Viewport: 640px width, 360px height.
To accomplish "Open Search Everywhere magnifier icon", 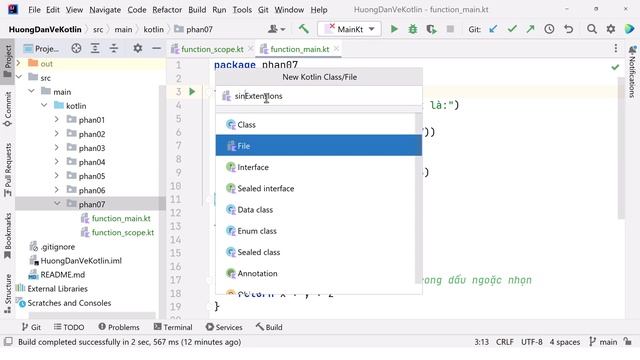I will pyautogui.click(x=591, y=29).
